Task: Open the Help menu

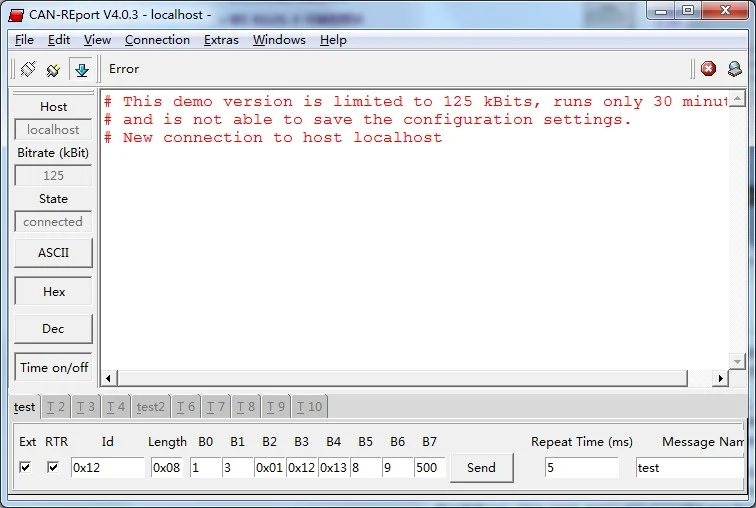Action: click(333, 40)
